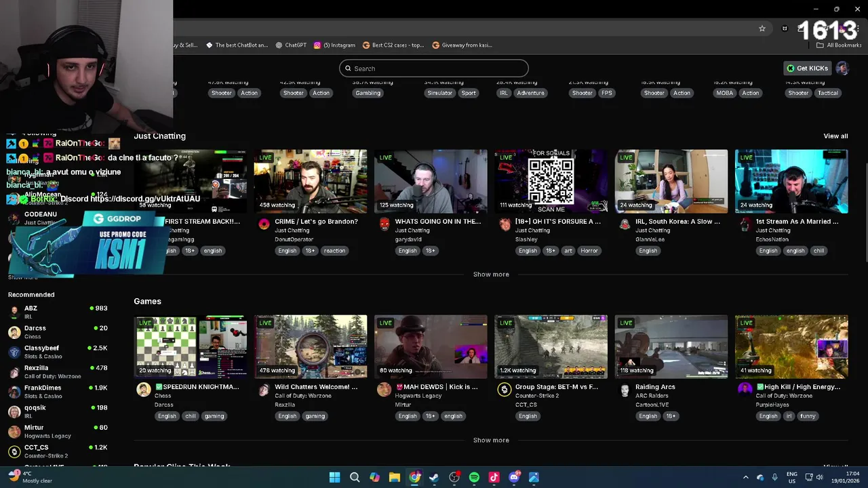Open GiannieLee's channel avatar

pyautogui.click(x=625, y=224)
